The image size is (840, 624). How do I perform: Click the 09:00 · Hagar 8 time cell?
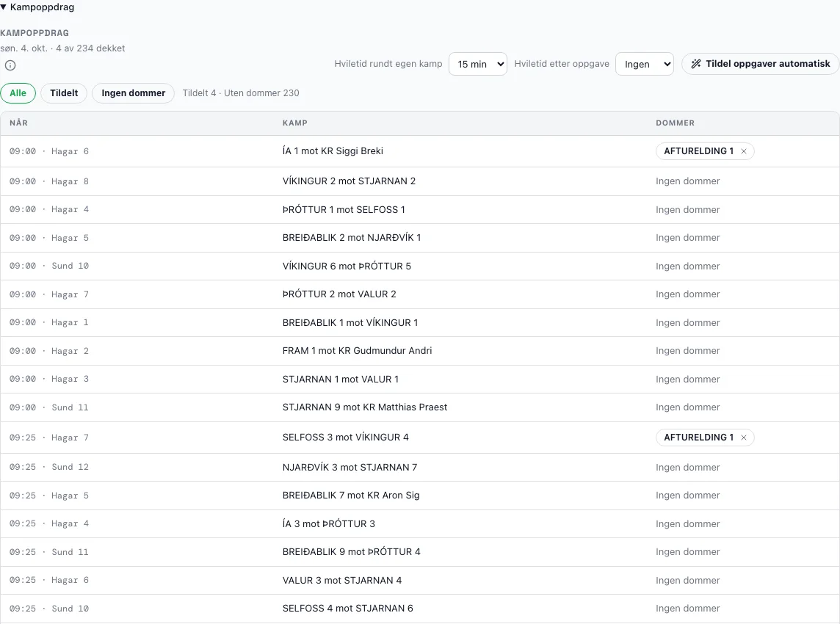point(49,181)
